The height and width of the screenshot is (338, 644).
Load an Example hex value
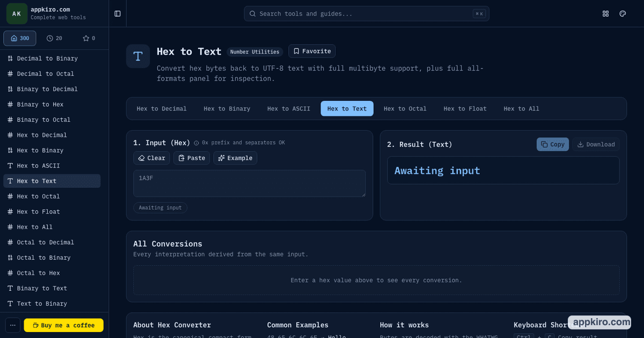(235, 158)
